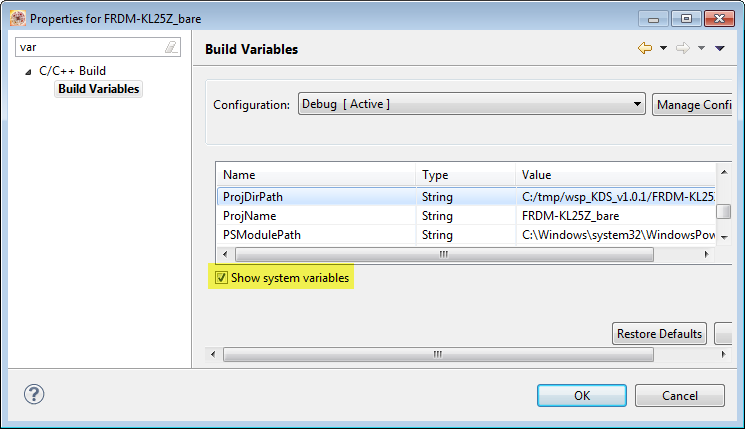Click the back navigation arrow icon

[x=644, y=49]
